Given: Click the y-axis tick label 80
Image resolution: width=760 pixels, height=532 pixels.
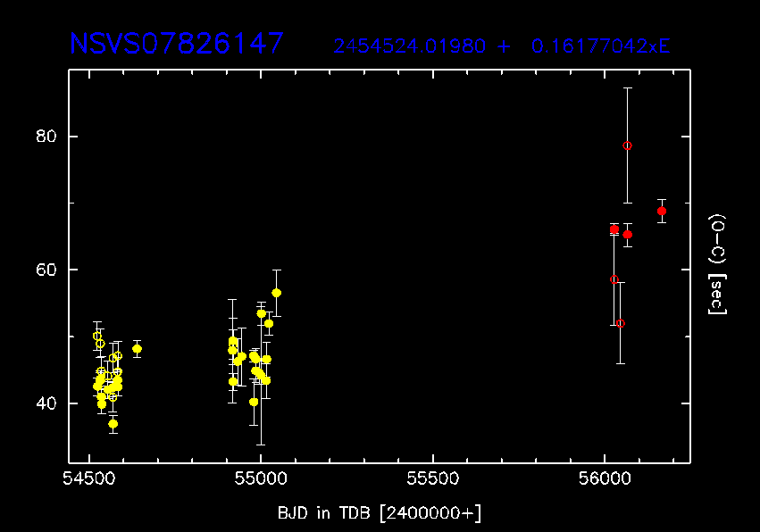Looking at the screenshot, I should coord(44,137).
